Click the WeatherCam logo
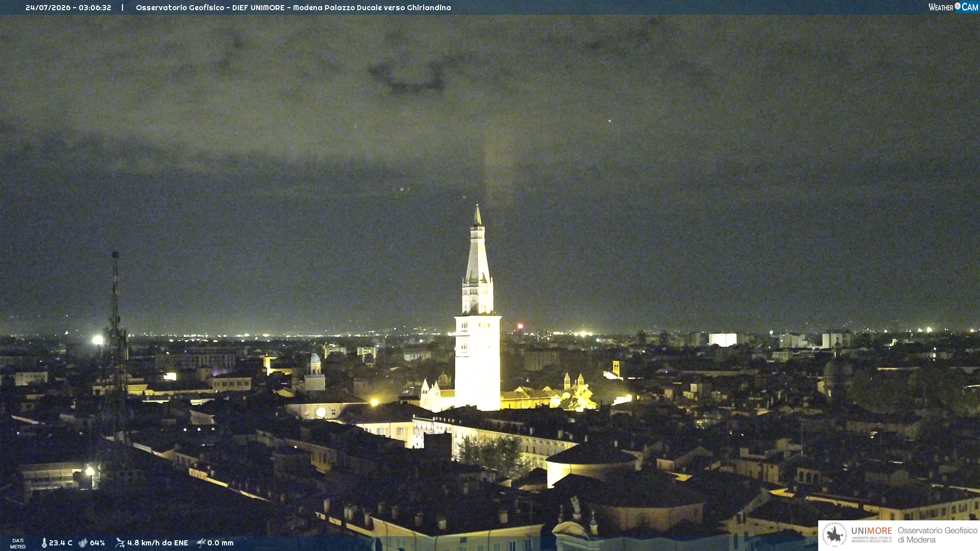The height and width of the screenshot is (551, 980). (x=953, y=7)
